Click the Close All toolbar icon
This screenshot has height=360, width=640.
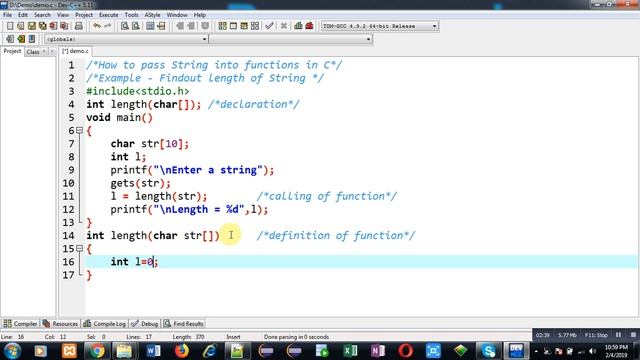(64, 26)
